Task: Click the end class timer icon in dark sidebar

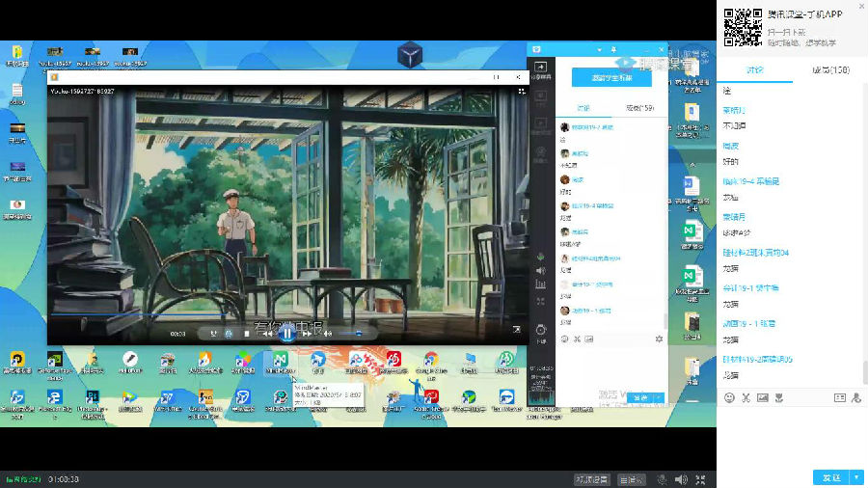Action: pos(540,332)
